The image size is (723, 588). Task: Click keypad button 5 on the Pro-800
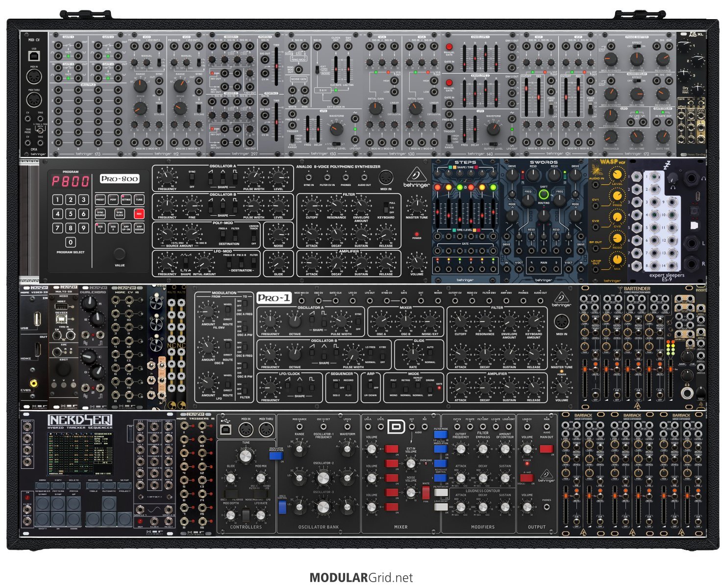71,213
